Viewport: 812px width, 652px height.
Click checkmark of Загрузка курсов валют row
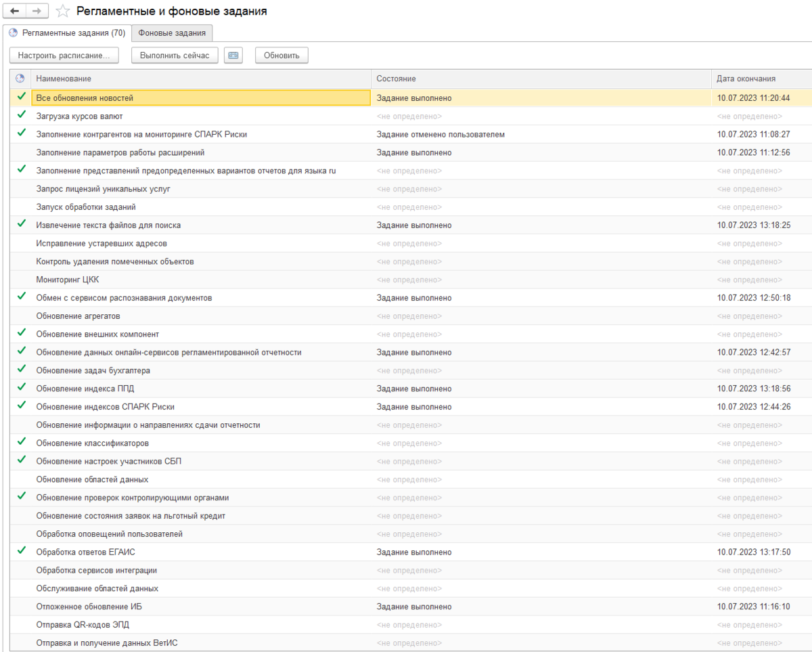click(x=21, y=116)
